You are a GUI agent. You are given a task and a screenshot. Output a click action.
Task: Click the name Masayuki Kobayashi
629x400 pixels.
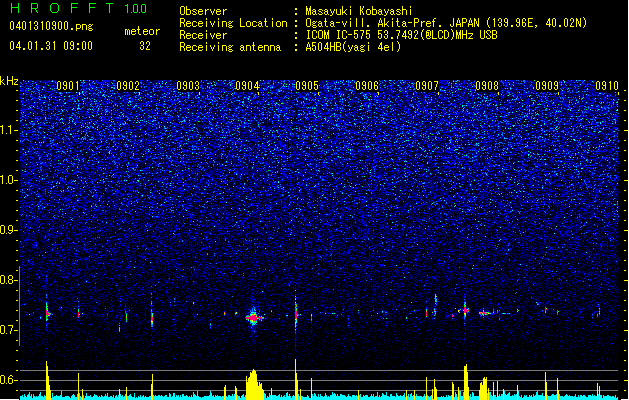[x=359, y=11]
